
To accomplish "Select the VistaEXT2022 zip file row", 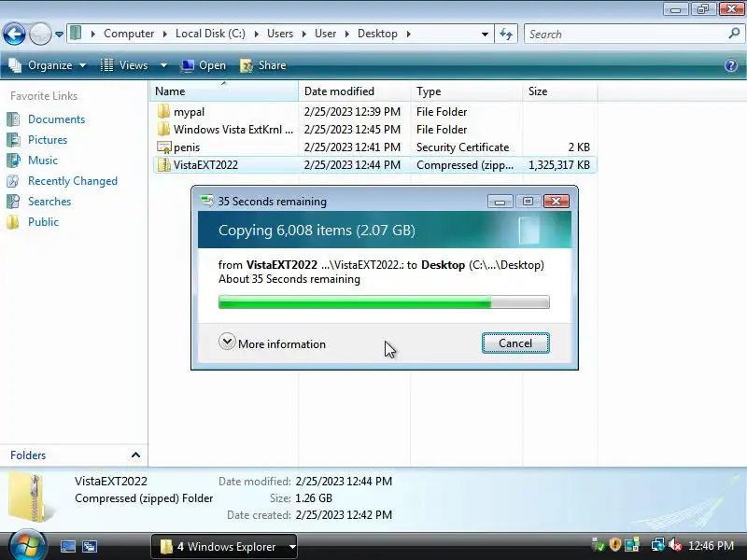I will pyautogui.click(x=374, y=165).
